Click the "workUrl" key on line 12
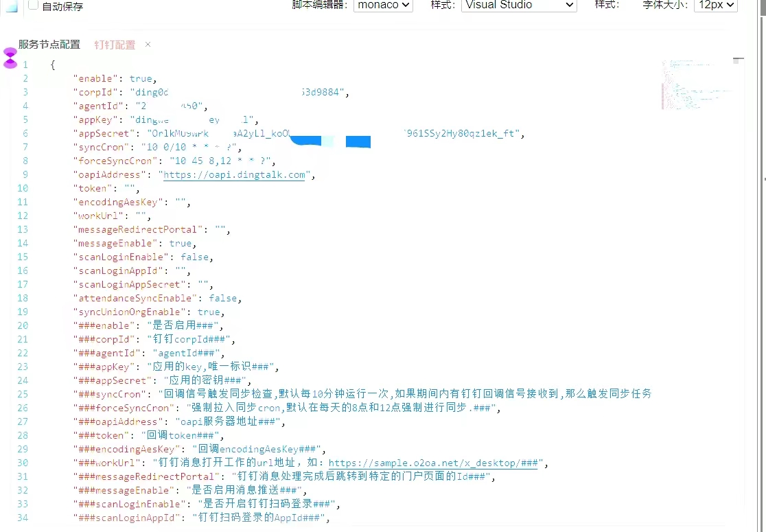The height and width of the screenshot is (532, 766). (x=98, y=216)
